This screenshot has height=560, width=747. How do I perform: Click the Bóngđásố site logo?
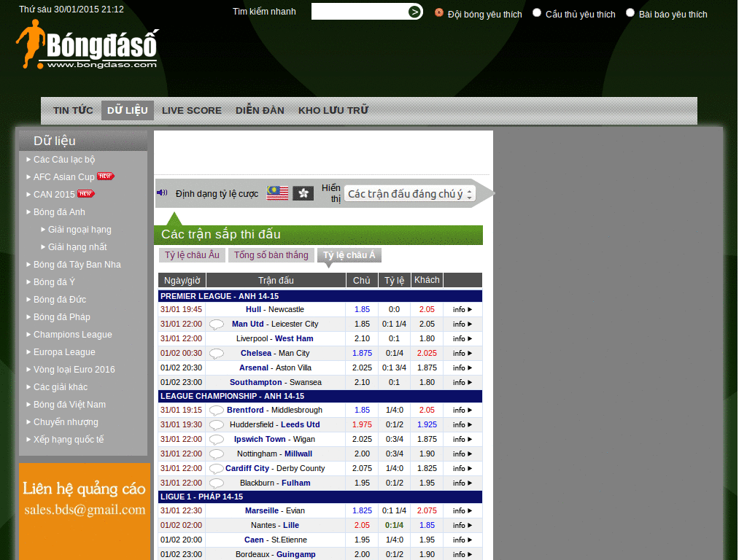[x=88, y=44]
